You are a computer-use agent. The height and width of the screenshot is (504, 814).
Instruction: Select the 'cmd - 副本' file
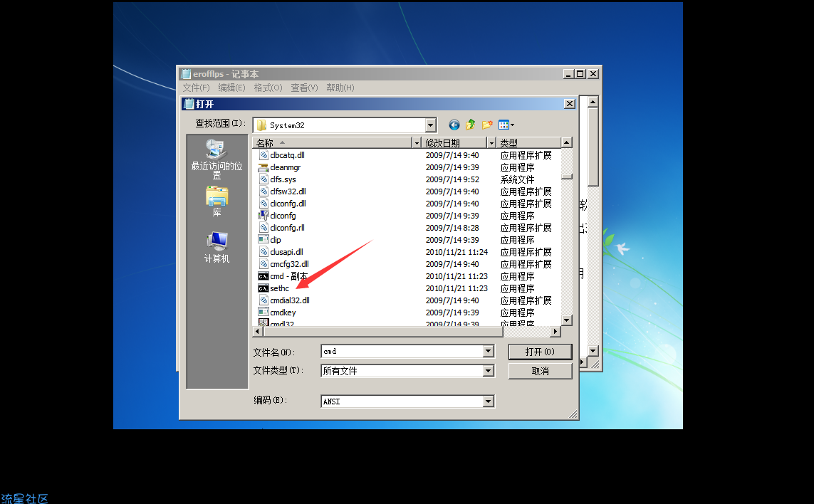[288, 276]
